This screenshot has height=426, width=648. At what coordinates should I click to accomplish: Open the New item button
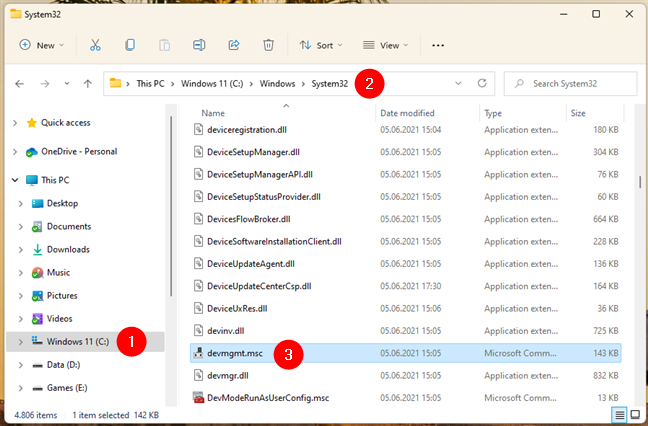[42, 45]
